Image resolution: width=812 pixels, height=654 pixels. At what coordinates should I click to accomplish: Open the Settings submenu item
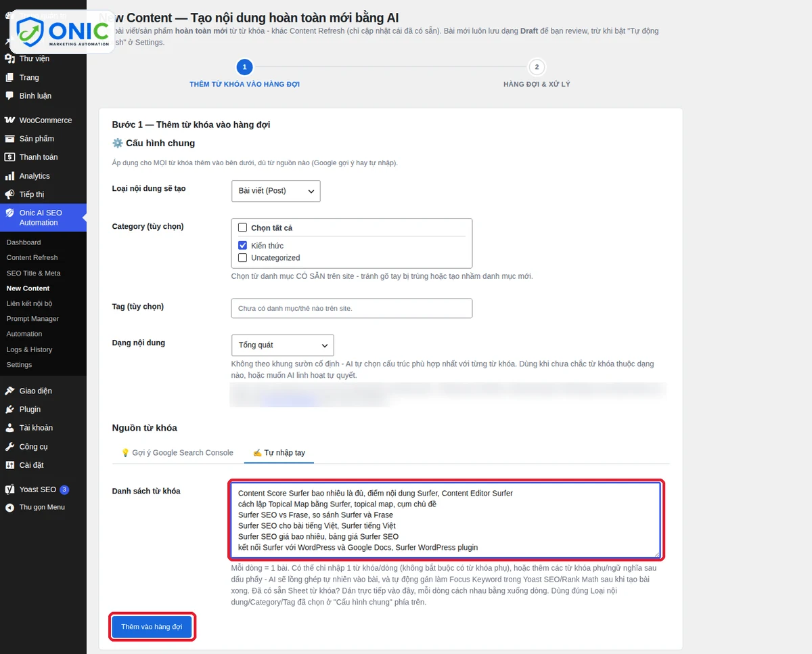[x=19, y=364]
